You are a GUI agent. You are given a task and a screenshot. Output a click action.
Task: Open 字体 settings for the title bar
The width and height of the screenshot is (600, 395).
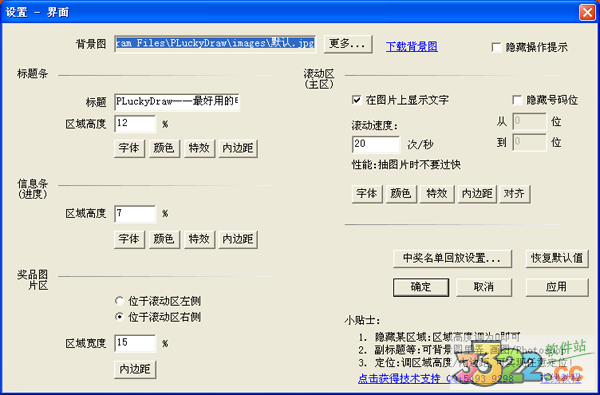(x=129, y=148)
